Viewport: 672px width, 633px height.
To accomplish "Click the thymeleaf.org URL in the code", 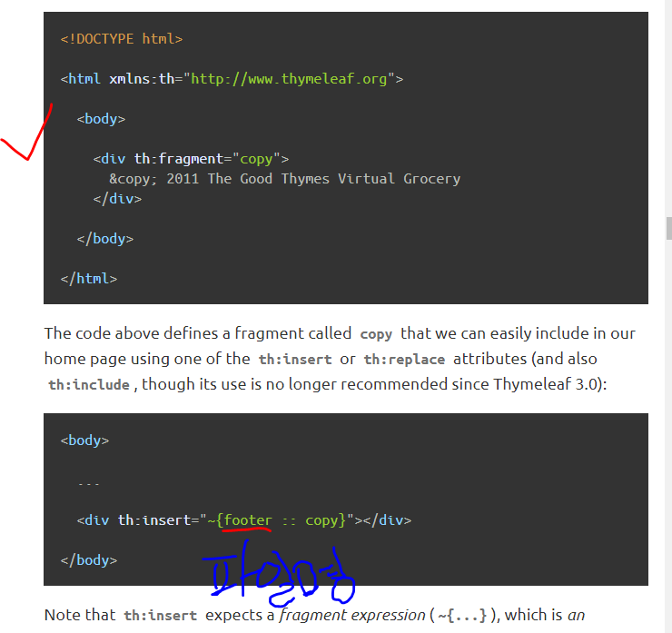I will coord(289,79).
